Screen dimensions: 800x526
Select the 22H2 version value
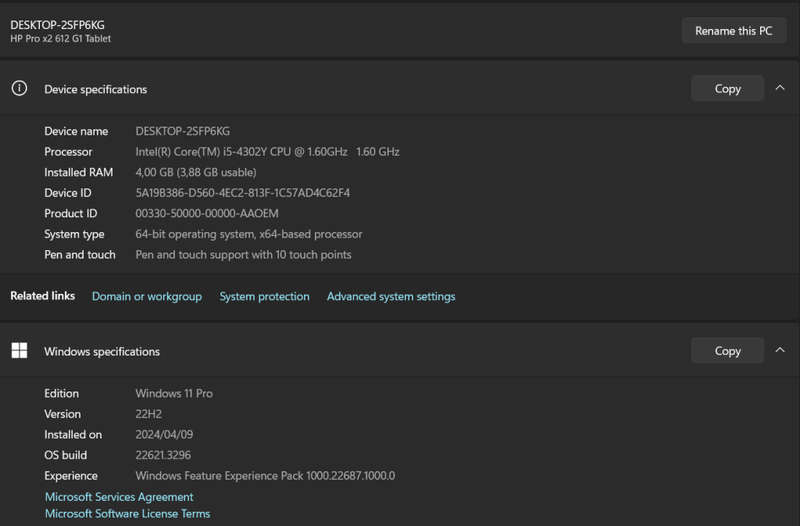click(x=148, y=414)
